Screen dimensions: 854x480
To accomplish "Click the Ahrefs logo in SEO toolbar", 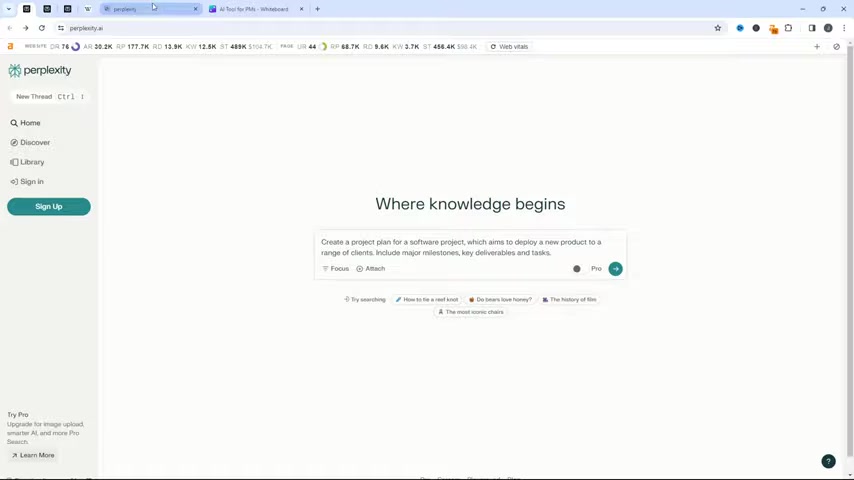I will click(10, 47).
